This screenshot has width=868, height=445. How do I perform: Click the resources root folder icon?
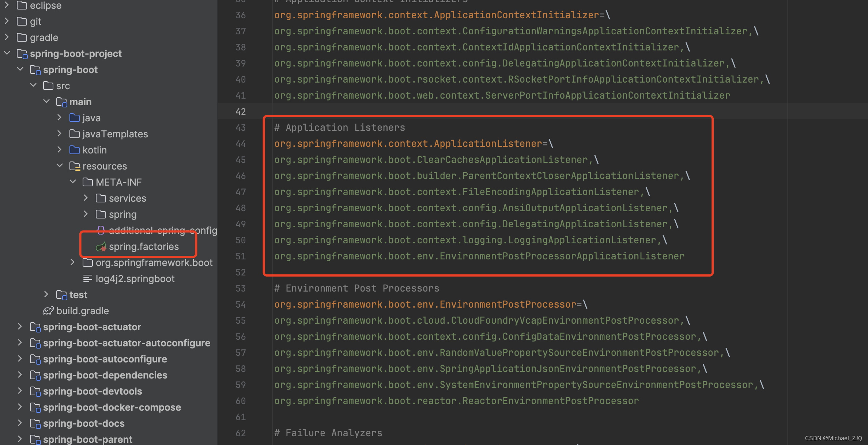coord(75,166)
